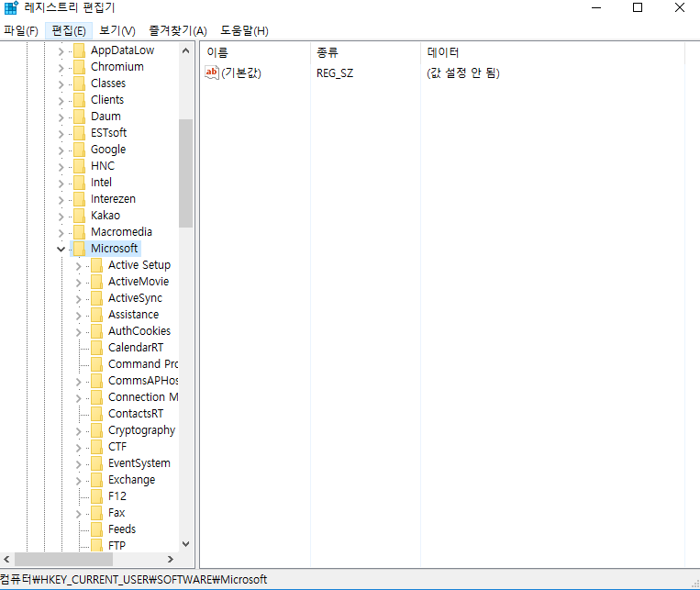Screen dimensions: 700x590
Task: Click the ESTsoft folder icon
Action: point(79,133)
